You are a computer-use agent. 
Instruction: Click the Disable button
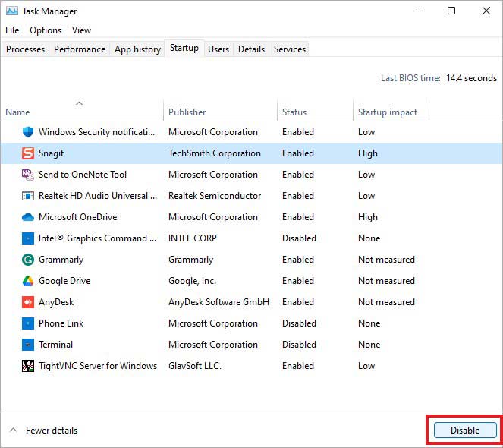coord(465,430)
